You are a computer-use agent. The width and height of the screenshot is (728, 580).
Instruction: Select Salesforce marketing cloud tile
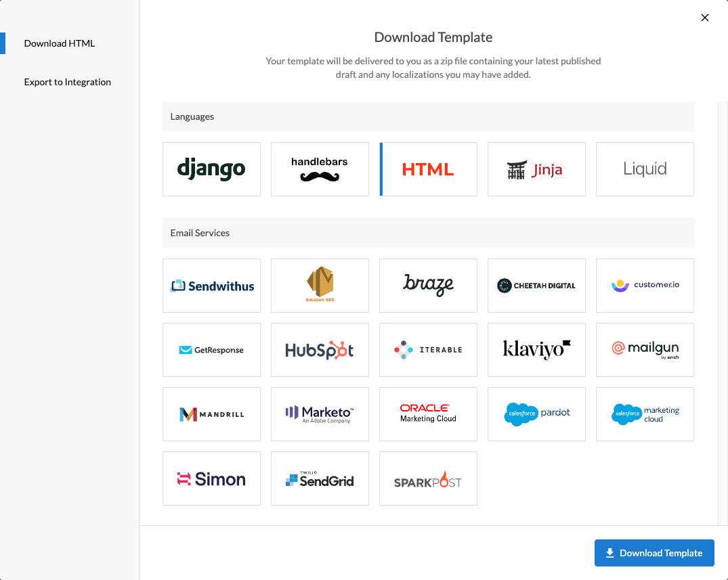(645, 414)
